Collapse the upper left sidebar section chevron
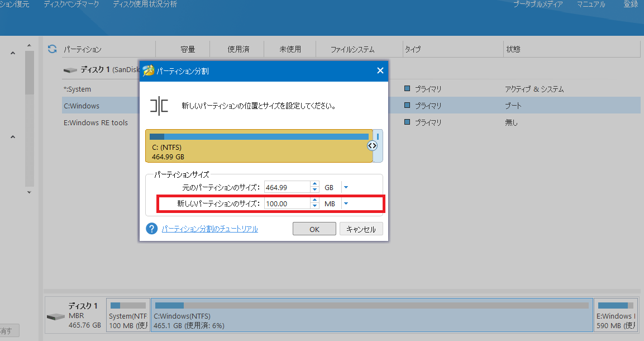Screen dimensions: 644x341 (x=13, y=53)
